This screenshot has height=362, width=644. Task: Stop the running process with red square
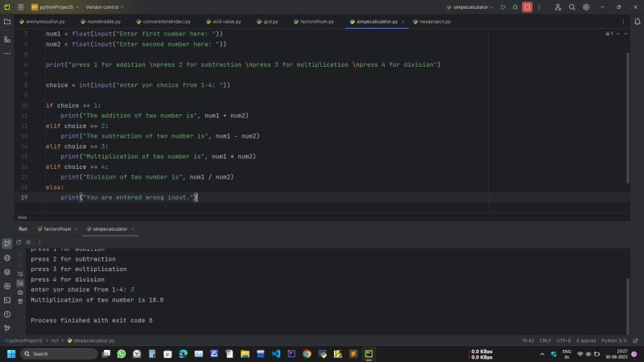pos(527,7)
